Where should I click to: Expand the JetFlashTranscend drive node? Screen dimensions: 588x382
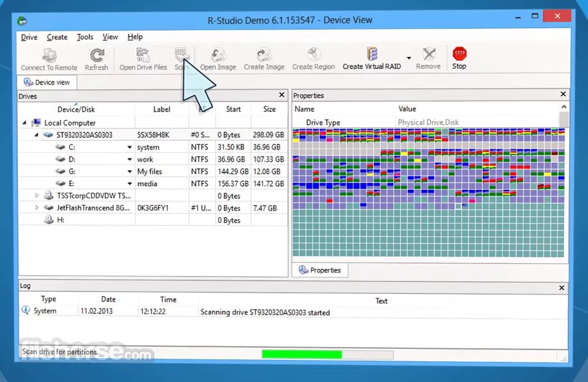click(x=36, y=208)
